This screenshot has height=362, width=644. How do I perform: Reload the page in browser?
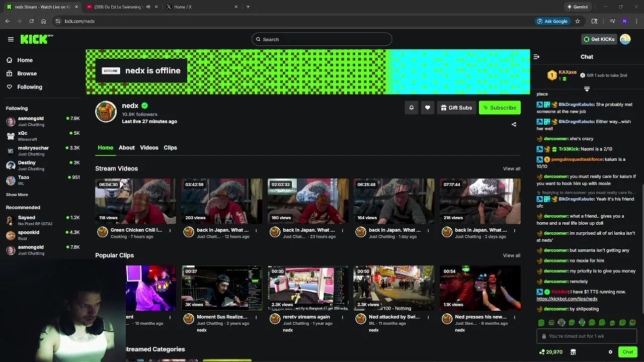31,21
